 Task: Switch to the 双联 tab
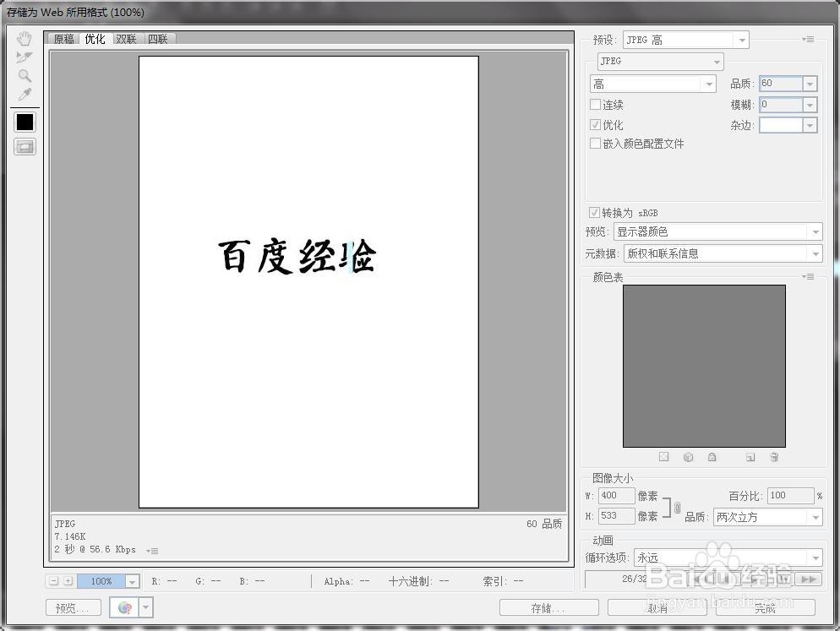125,38
